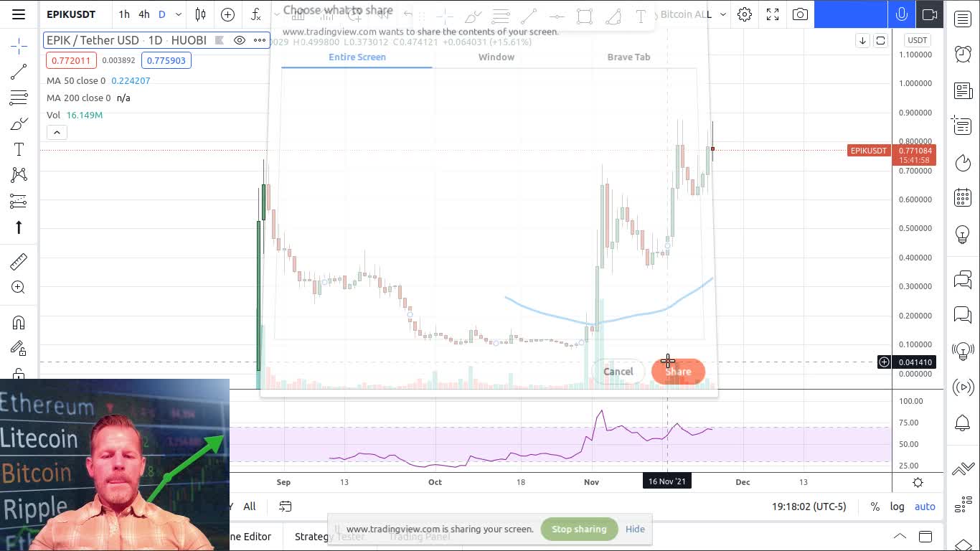980x551 pixels.
Task: Expand the bottom panel chevron
Action: [x=899, y=536]
